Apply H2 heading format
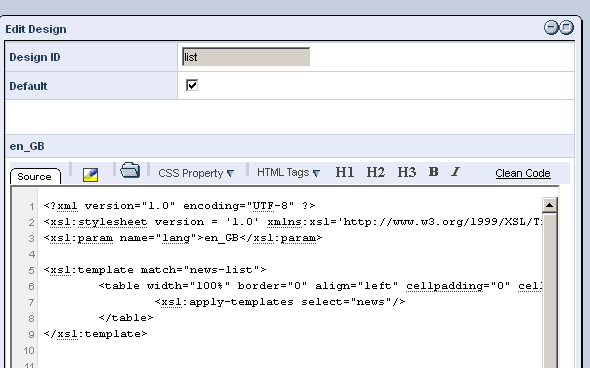This screenshot has width=590, height=368. point(376,172)
